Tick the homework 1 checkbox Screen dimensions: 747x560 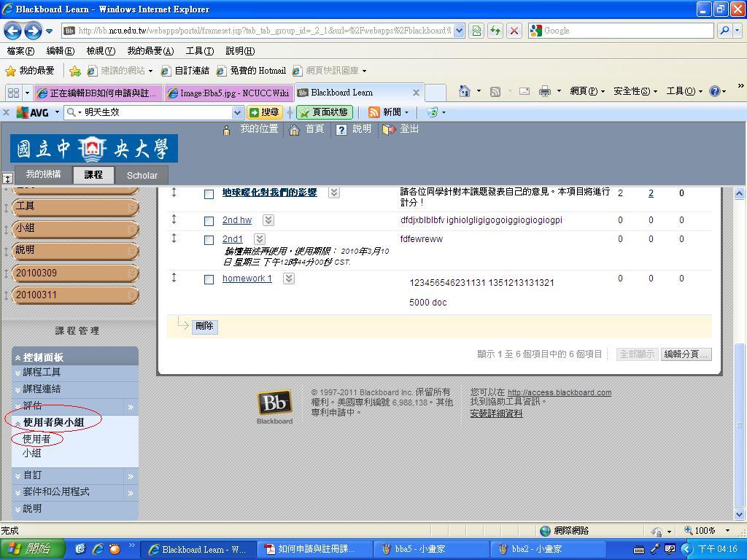tap(209, 279)
